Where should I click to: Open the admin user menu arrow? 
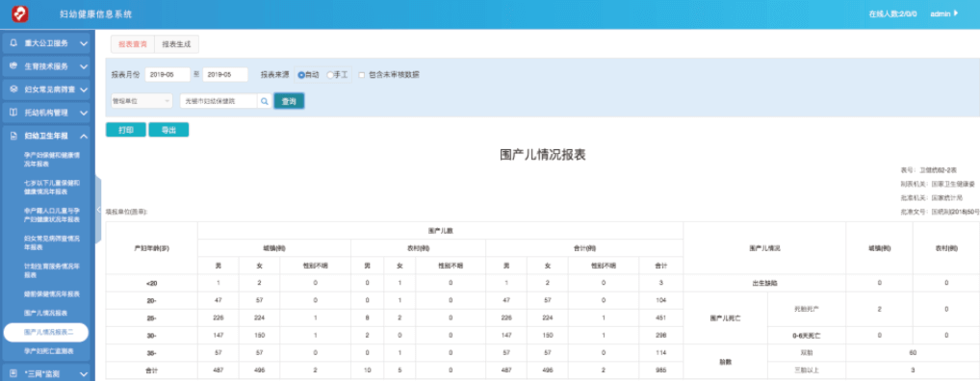pyautogui.click(x=955, y=13)
